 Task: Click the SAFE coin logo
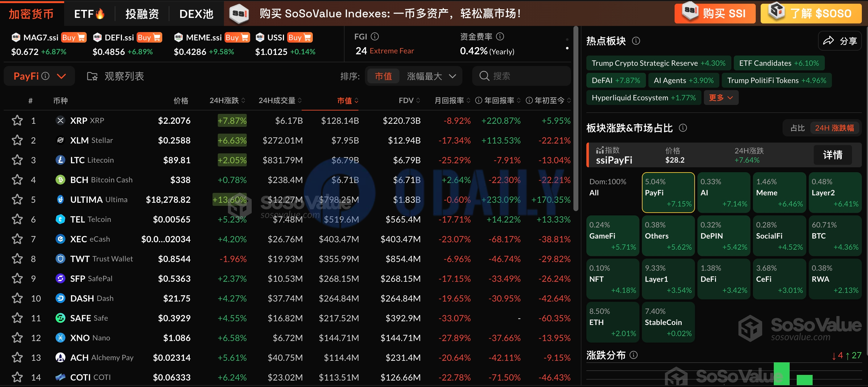click(60, 318)
